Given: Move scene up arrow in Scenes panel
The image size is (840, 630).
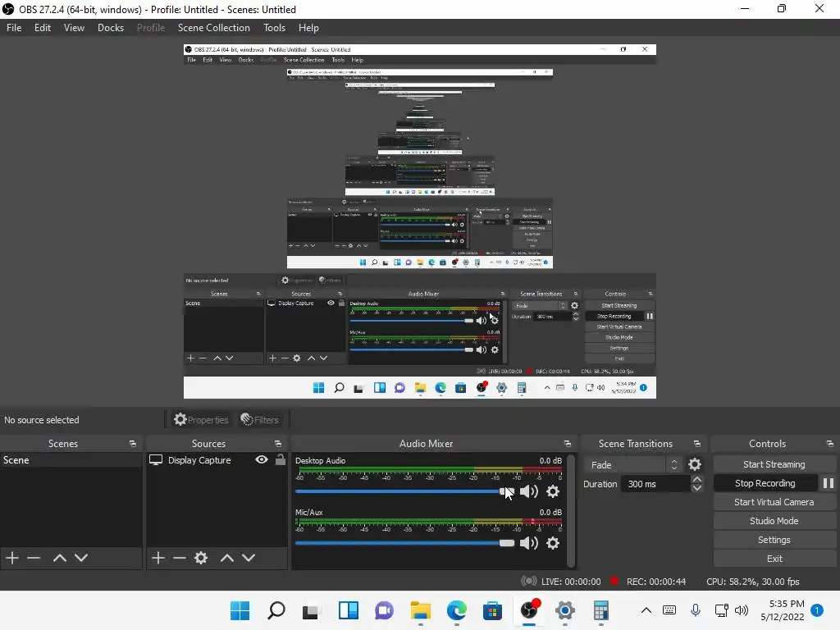Looking at the screenshot, I should tap(59, 558).
